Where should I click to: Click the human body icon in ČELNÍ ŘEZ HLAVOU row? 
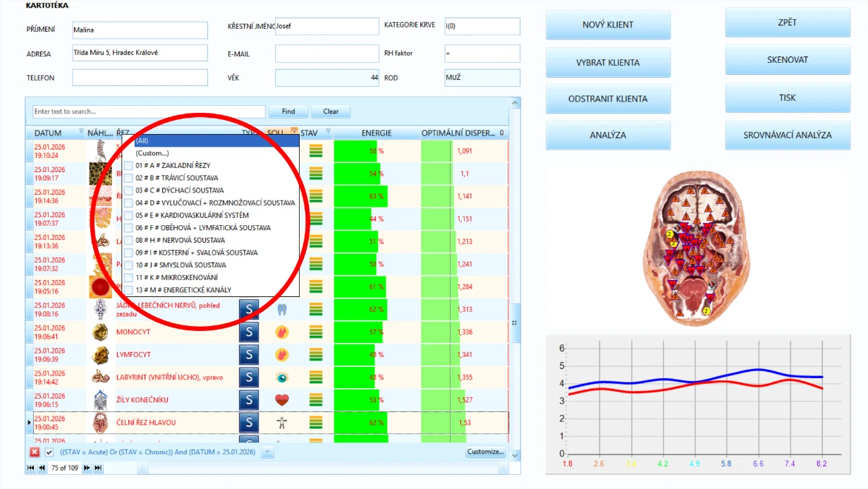pos(282,423)
